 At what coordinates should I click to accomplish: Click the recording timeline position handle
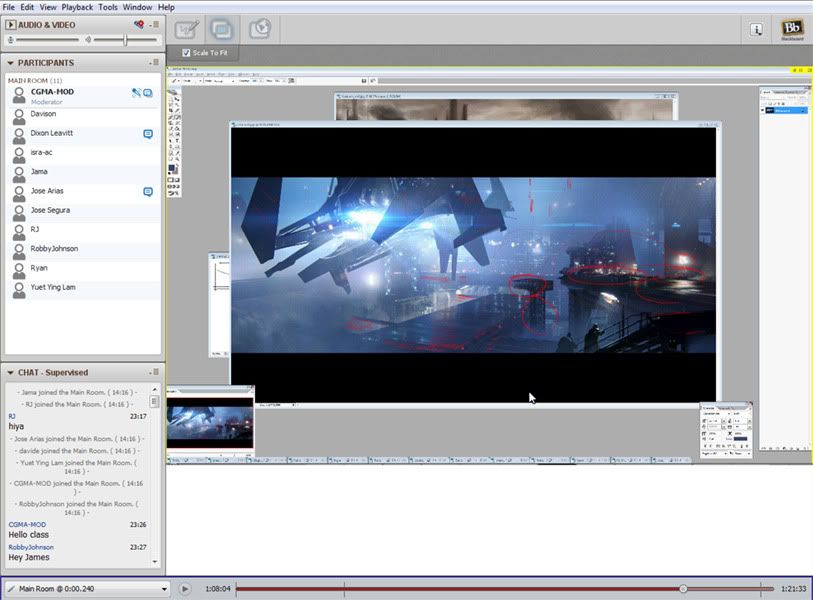point(683,589)
